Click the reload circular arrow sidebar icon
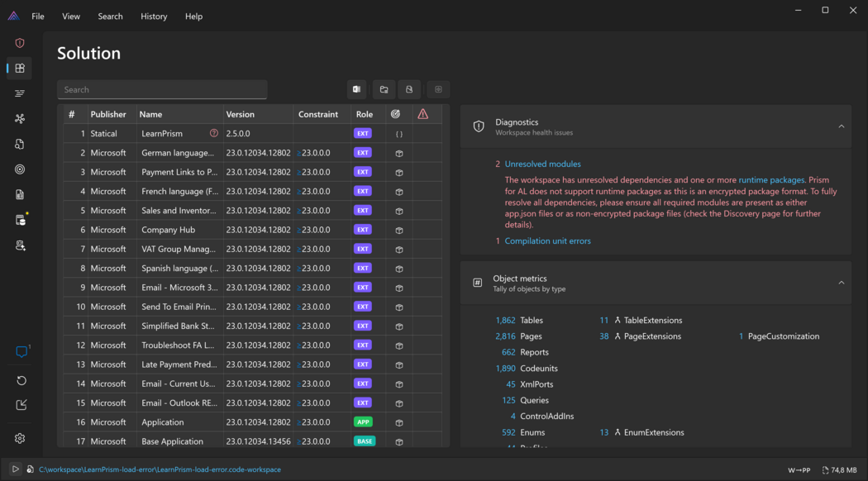This screenshot has width=868, height=481. tap(21, 380)
